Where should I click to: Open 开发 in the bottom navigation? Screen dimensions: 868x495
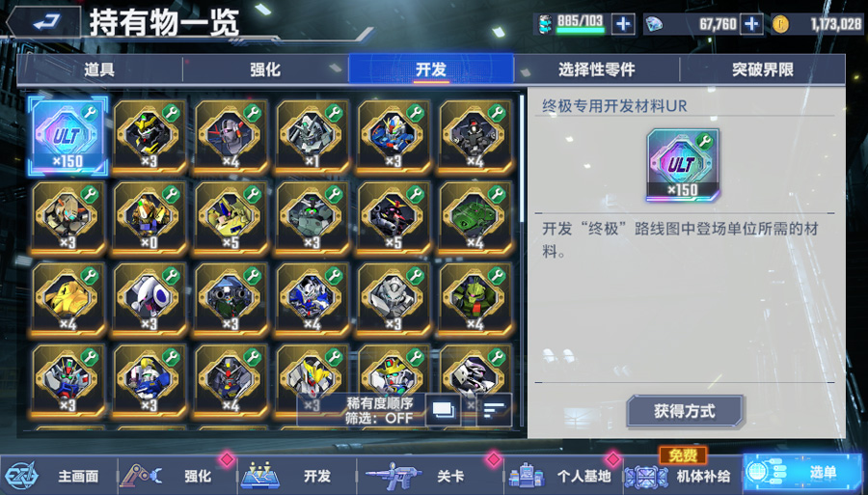pos(298,476)
